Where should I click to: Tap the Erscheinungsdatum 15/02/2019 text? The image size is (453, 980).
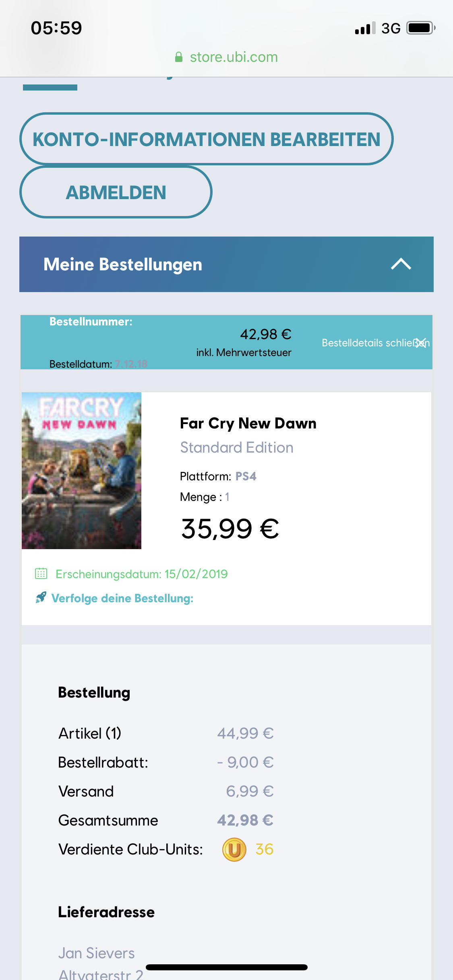click(x=141, y=574)
